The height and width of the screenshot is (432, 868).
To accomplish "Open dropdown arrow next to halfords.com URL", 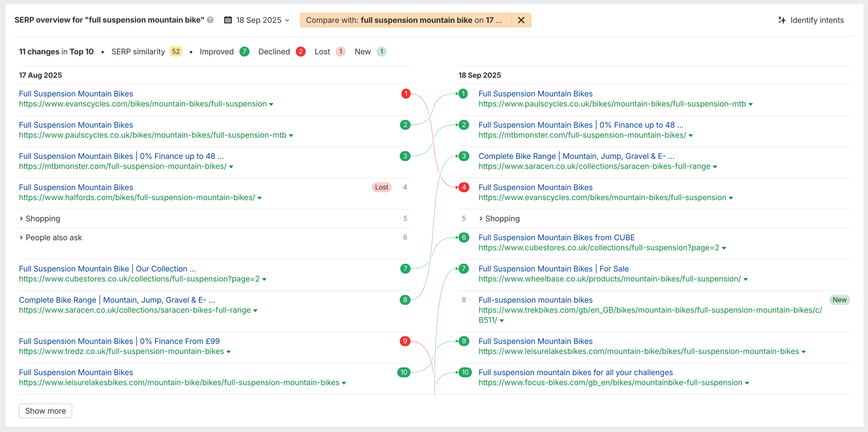I will pyautogui.click(x=260, y=198).
